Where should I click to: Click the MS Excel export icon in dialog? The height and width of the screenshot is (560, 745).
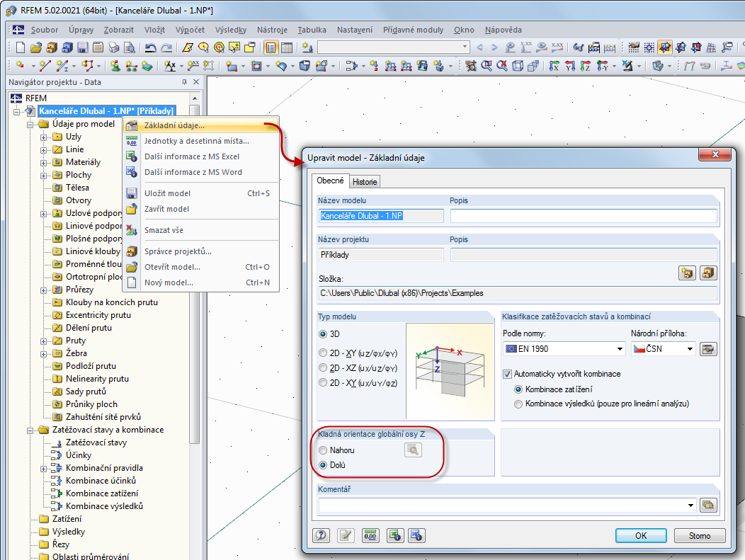tap(395, 535)
